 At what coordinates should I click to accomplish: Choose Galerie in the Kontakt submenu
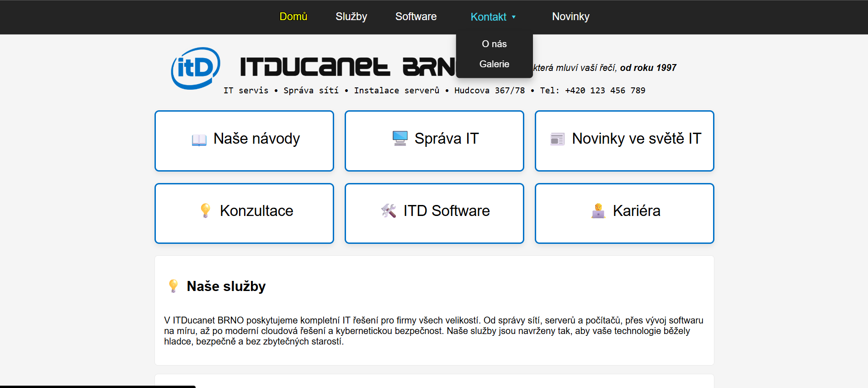point(494,64)
